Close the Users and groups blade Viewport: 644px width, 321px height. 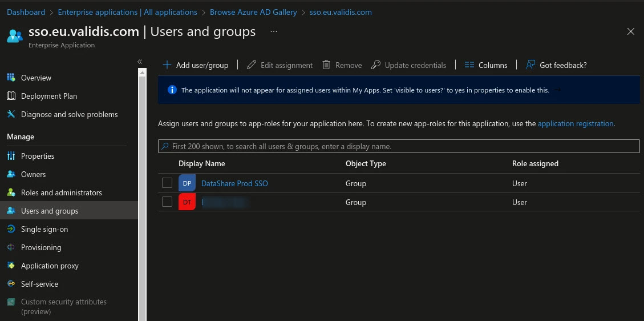click(631, 31)
